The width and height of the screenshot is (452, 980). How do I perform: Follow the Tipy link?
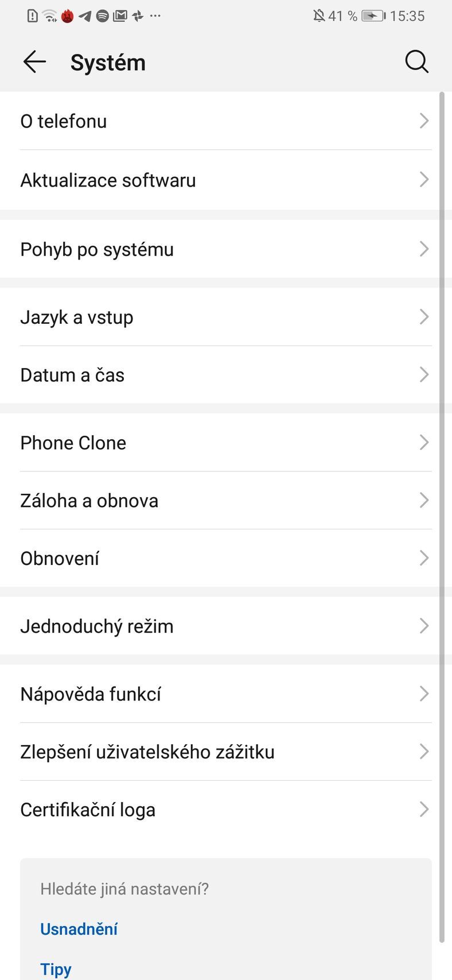click(56, 969)
